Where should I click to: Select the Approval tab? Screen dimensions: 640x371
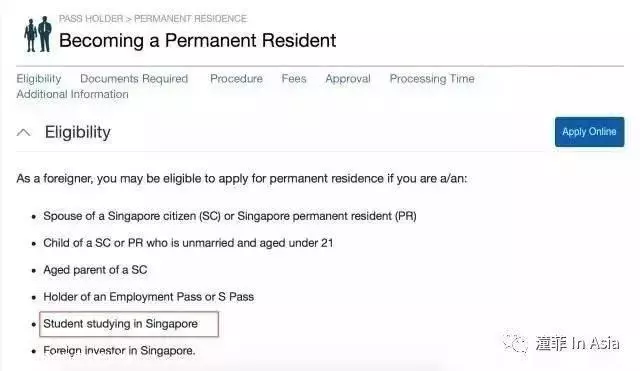click(348, 78)
